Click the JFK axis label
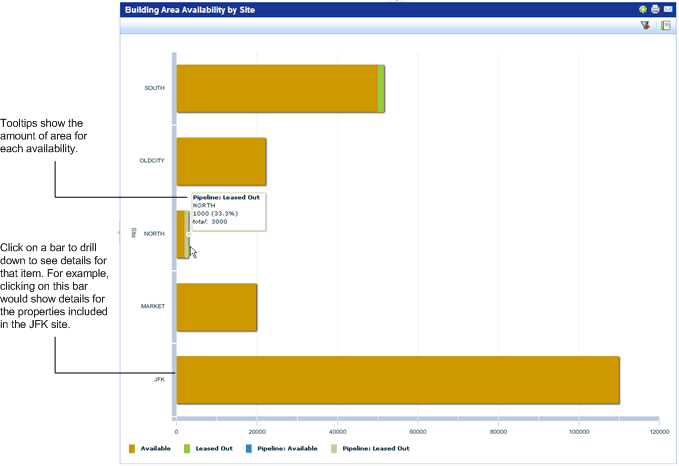The width and height of the screenshot is (679, 466). (x=159, y=380)
